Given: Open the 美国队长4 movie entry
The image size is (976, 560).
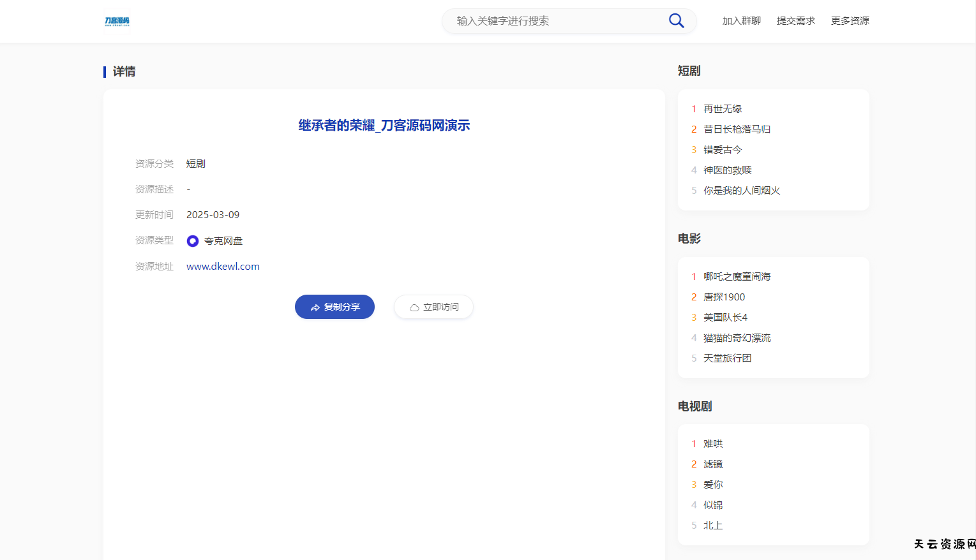Looking at the screenshot, I should click(x=725, y=318).
